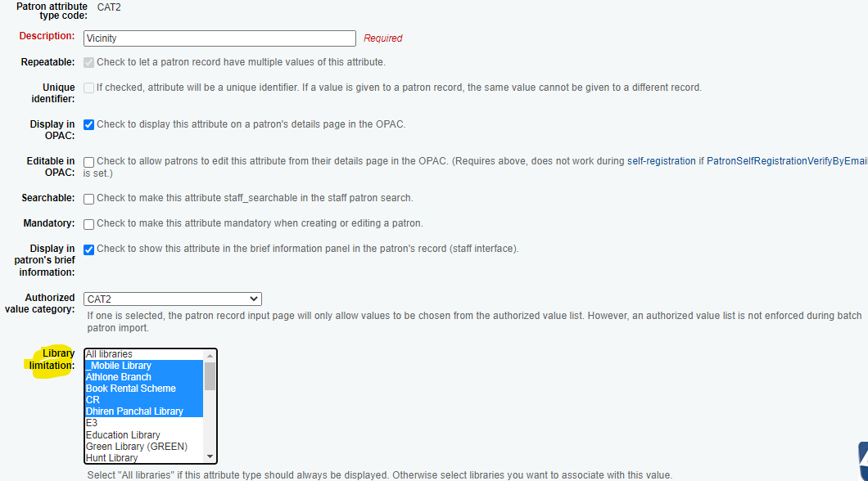868x481 pixels.
Task: Select Green Library (GREEN) option
Action: point(144,446)
